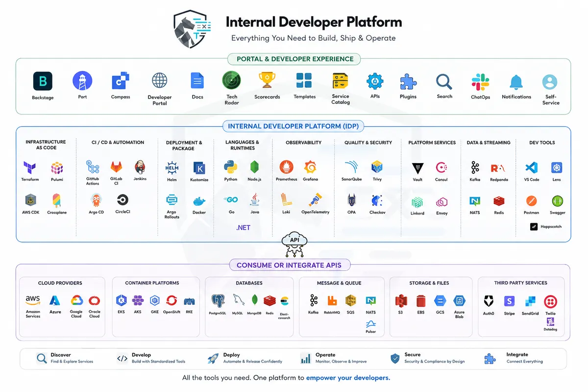Click the AWS CDK icon
588x392 pixels.
[30, 200]
